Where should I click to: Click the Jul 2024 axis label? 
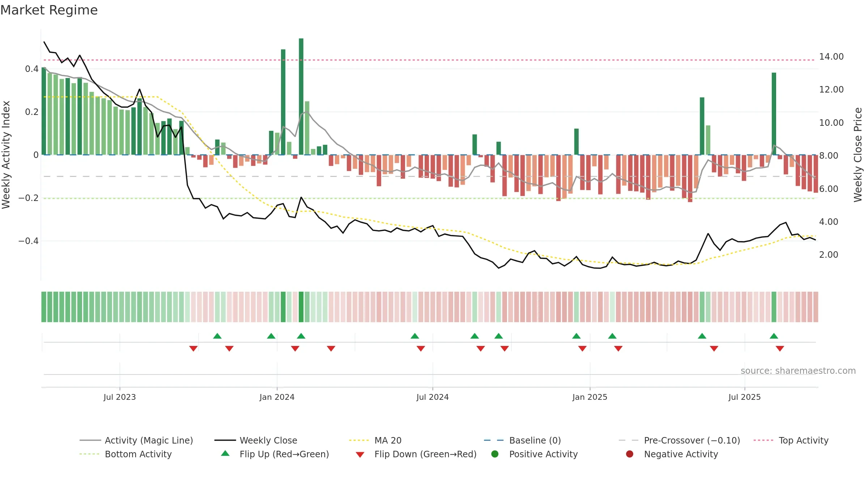point(433,397)
